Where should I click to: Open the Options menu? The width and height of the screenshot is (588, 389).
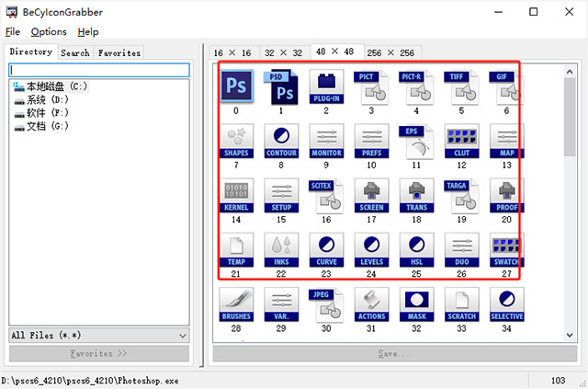pos(49,31)
